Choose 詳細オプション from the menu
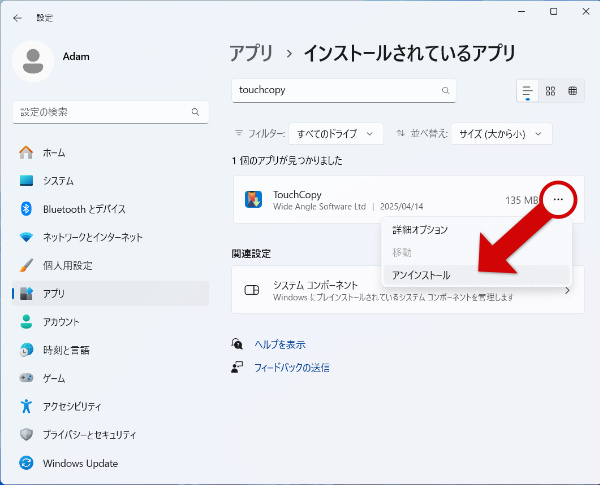Screen dimensions: 600x485 [476, 230]
